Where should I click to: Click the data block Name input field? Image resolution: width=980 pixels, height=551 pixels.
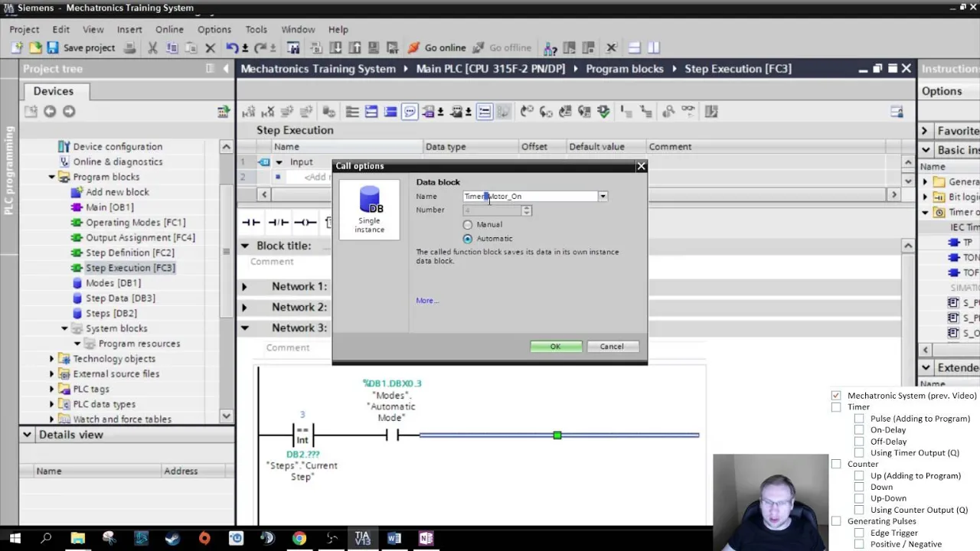coord(531,197)
